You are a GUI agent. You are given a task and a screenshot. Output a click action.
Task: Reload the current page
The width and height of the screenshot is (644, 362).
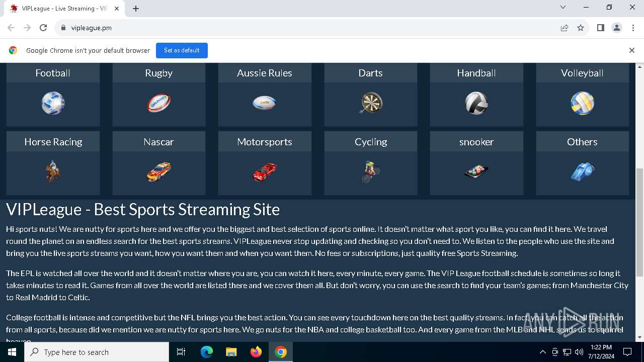[x=43, y=28]
